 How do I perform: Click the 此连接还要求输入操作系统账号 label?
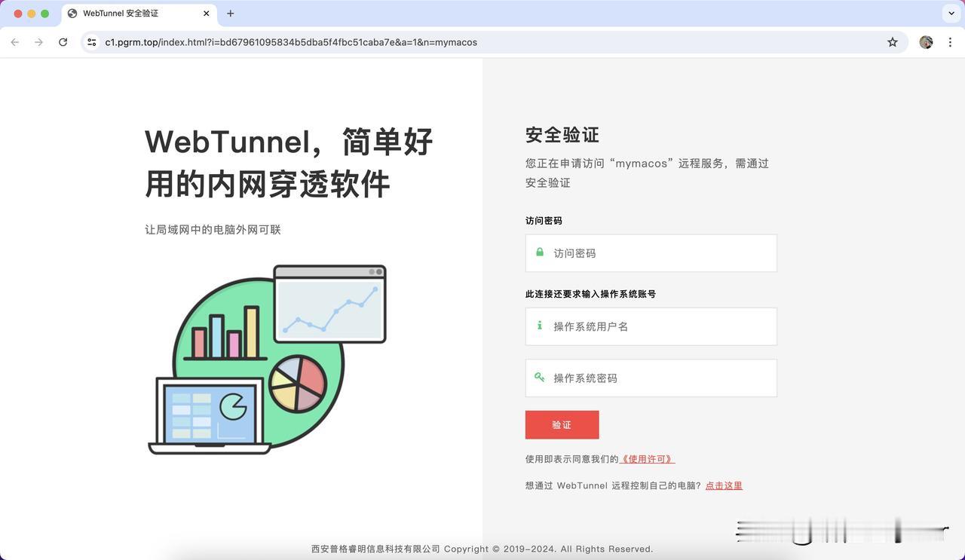point(591,294)
